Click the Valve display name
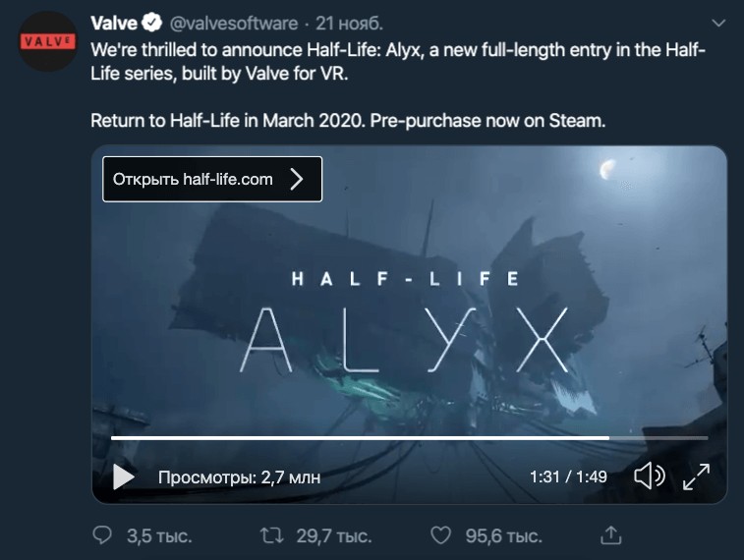Screen dimensions: 744x560 (114, 23)
